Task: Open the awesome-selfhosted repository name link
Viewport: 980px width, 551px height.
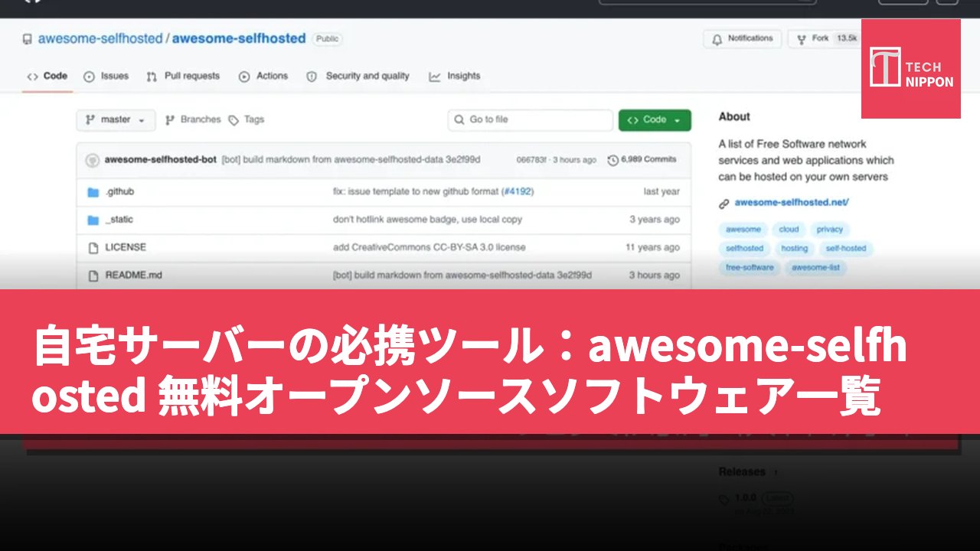Action: point(239,38)
